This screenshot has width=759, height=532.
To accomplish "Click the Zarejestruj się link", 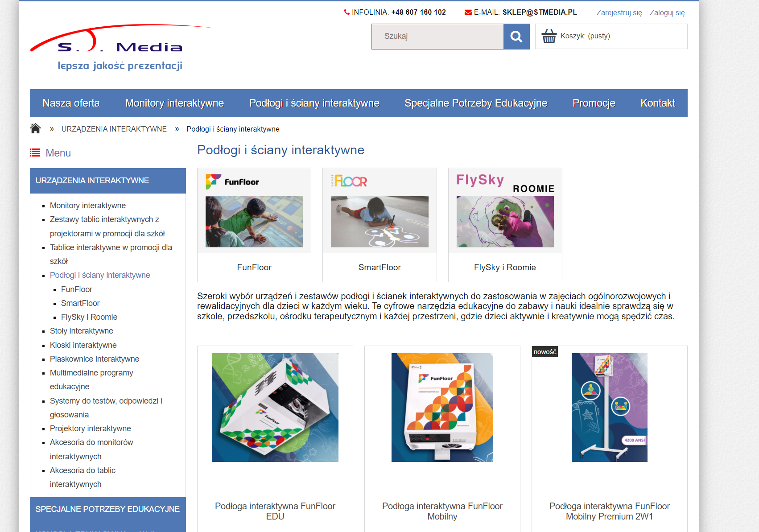I will (619, 12).
